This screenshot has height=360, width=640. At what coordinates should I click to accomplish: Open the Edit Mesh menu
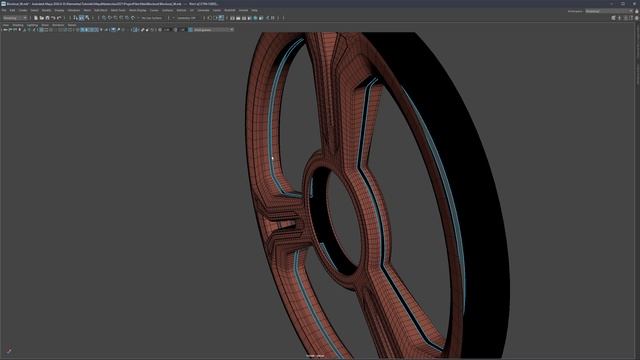[101, 10]
